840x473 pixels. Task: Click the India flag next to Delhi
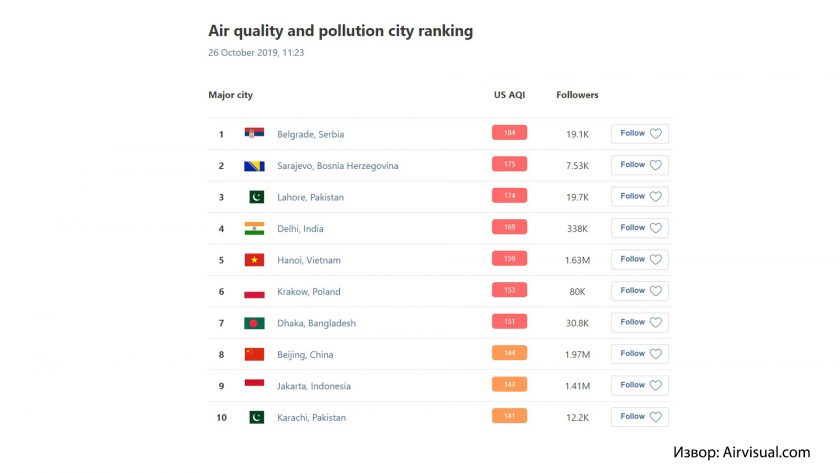[254, 229]
